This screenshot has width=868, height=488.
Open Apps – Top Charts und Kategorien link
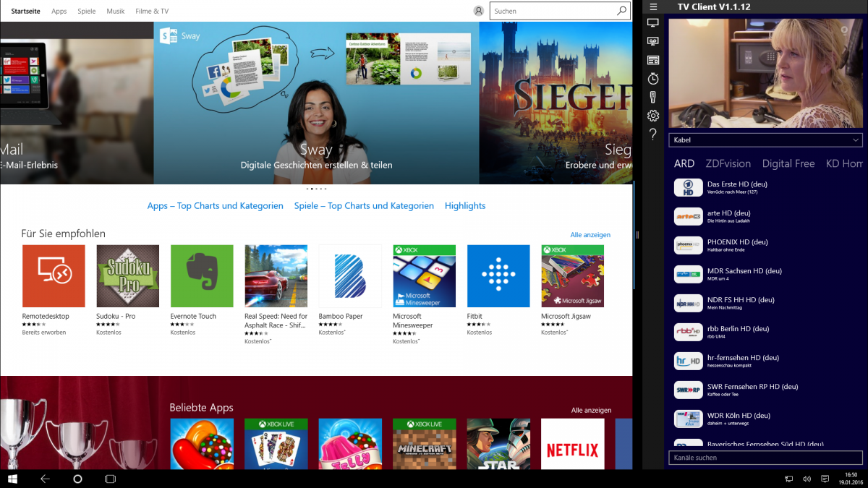(x=216, y=206)
